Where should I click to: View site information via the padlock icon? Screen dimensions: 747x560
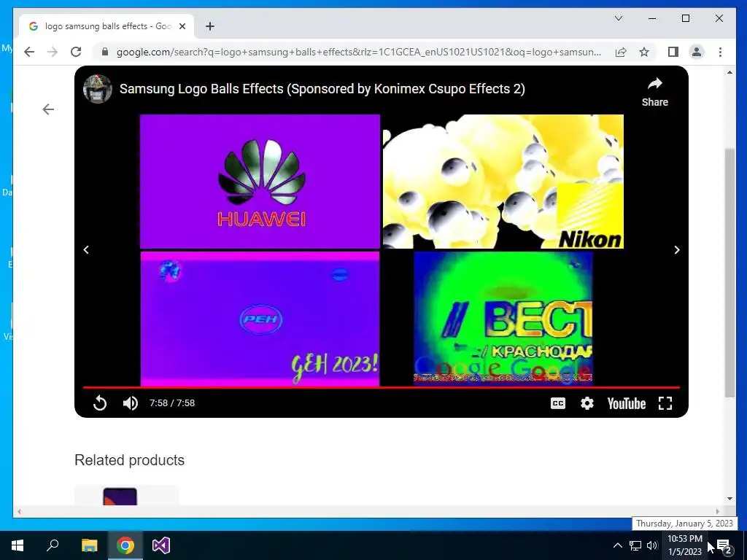pos(105,52)
